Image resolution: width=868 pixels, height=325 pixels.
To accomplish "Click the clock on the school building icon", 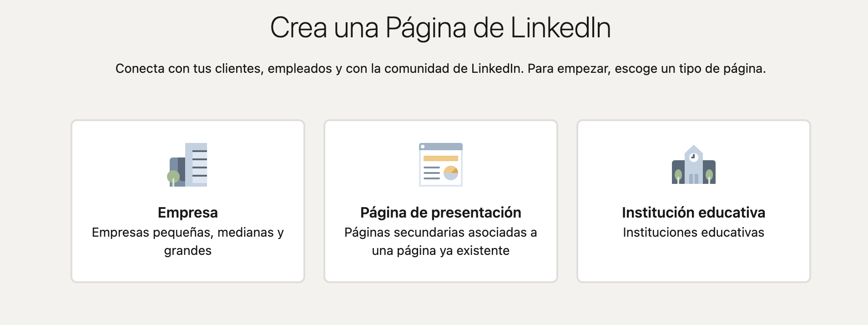I will [x=694, y=157].
